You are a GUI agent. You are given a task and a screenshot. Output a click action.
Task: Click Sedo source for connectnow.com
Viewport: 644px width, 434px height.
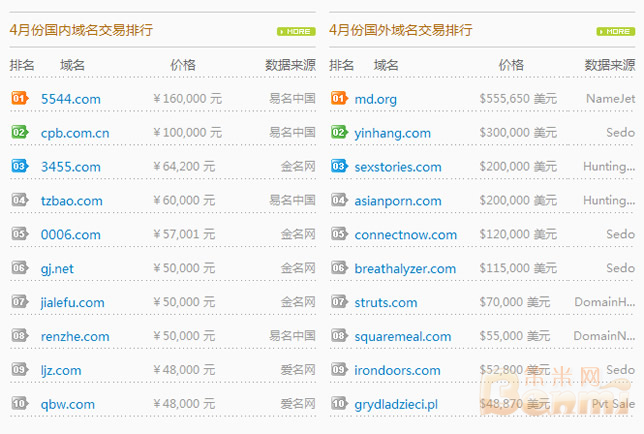621,234
